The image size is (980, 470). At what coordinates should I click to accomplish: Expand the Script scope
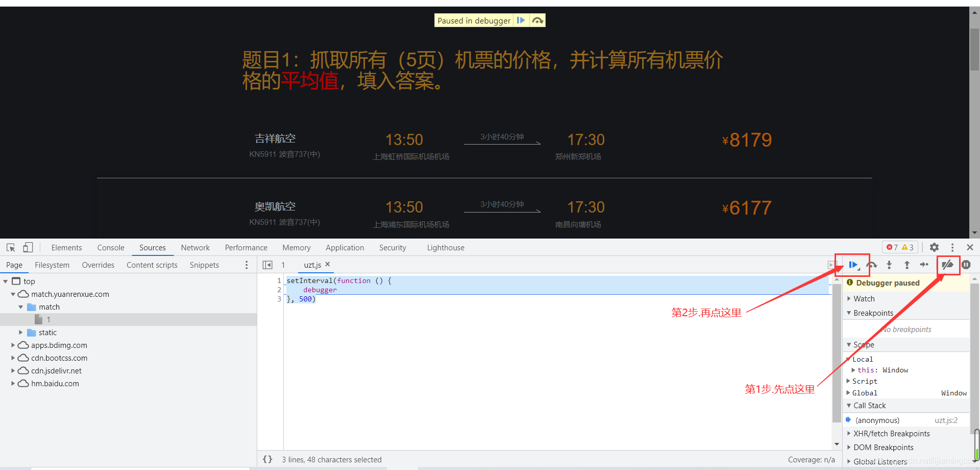click(848, 381)
